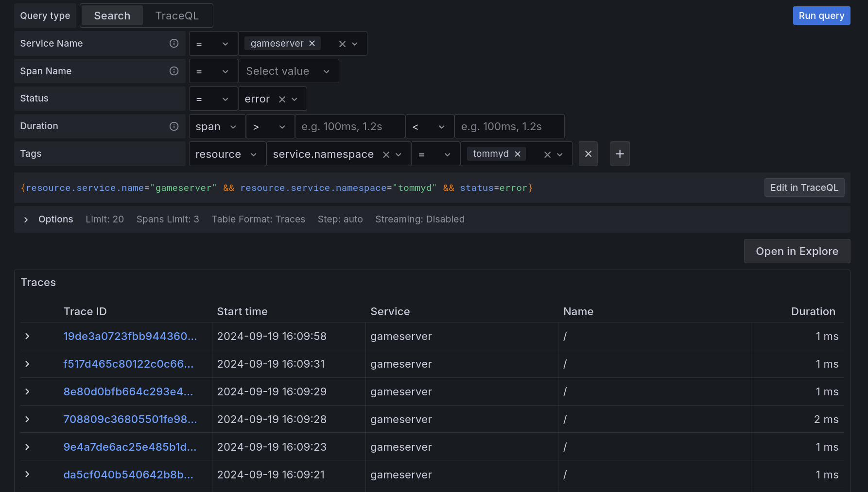868x492 pixels.
Task: Open the Tags operator dropdown
Action: (x=435, y=154)
